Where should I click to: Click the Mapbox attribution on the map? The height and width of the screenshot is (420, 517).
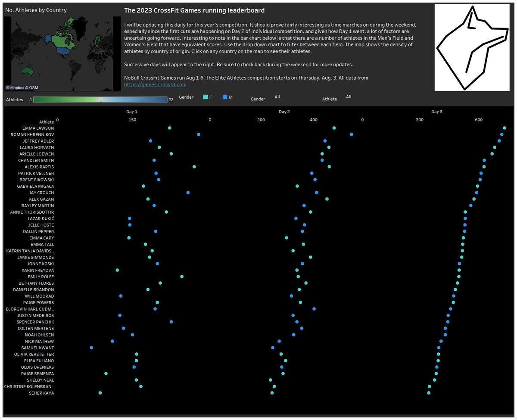click(x=15, y=87)
